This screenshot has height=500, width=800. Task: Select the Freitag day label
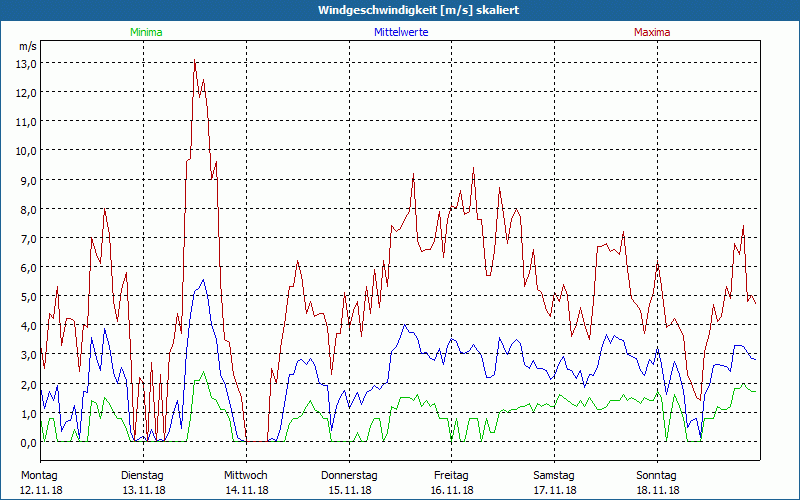[x=452, y=475]
